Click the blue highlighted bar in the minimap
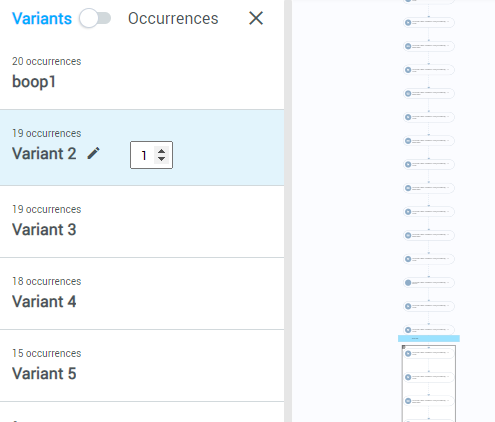 click(x=429, y=339)
